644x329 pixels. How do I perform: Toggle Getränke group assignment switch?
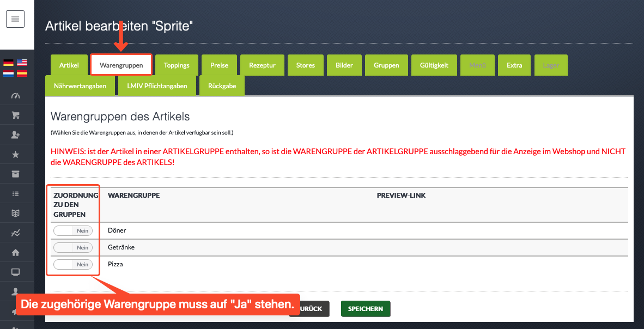click(x=73, y=248)
